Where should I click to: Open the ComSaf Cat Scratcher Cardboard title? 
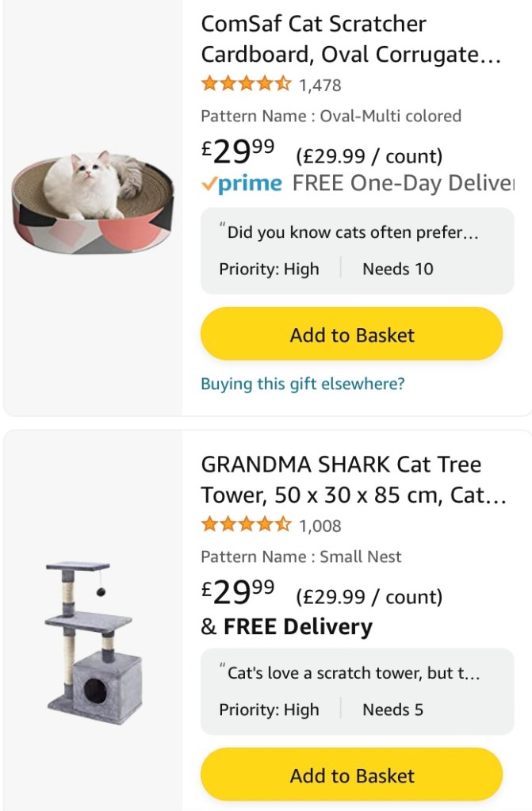[x=350, y=40]
